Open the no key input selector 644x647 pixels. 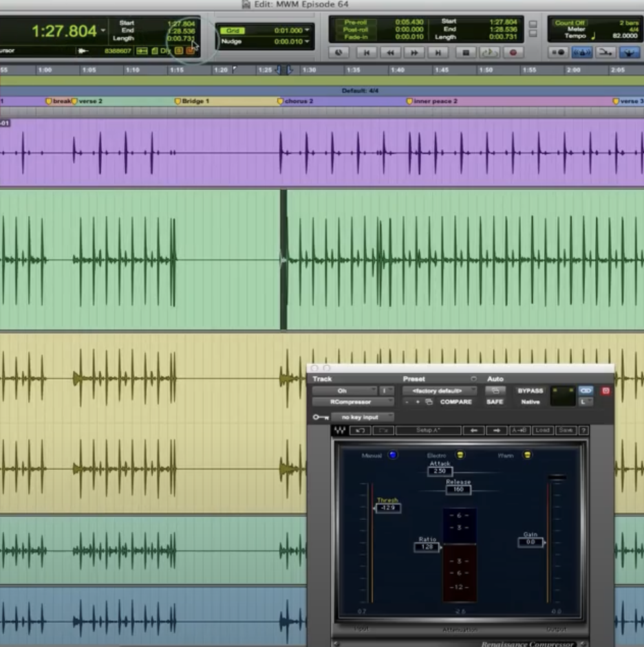pos(362,417)
